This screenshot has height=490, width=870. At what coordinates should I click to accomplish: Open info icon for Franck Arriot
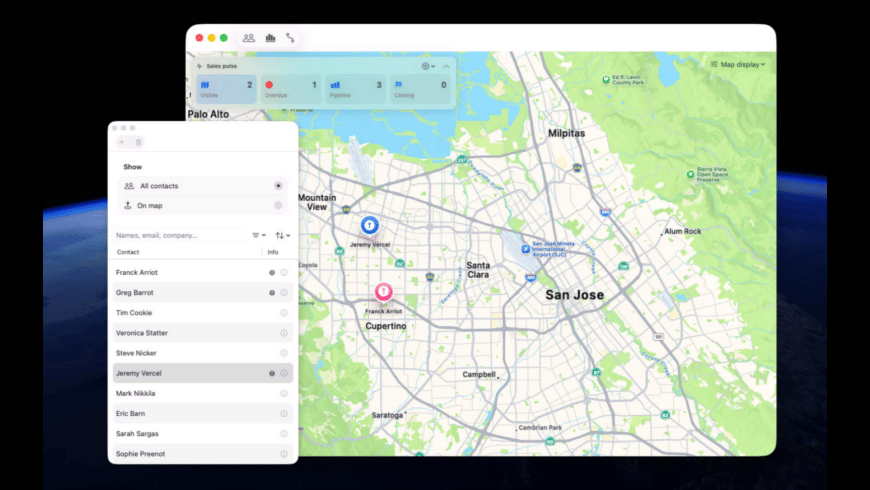click(284, 272)
